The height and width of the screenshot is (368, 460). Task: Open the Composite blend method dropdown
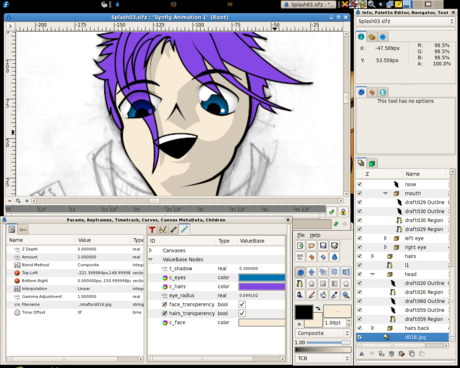tap(323, 333)
